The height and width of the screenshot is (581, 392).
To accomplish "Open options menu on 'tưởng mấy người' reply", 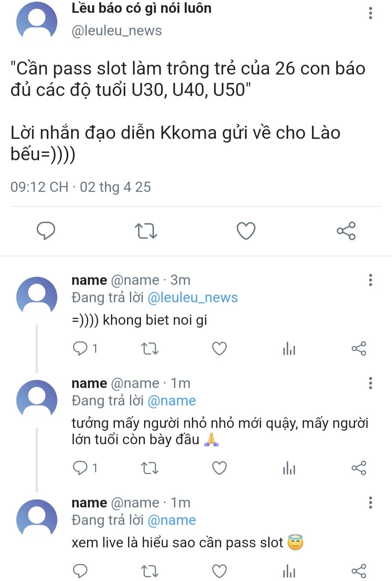I will (370, 383).
